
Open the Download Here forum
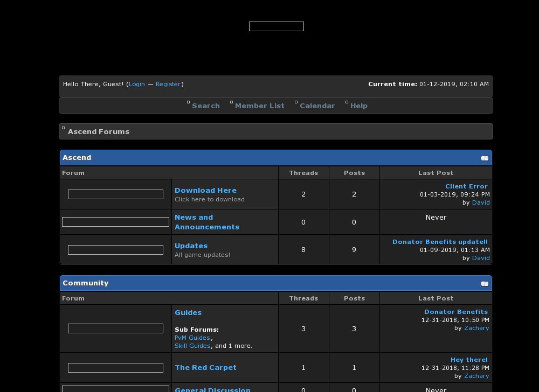[205, 191]
